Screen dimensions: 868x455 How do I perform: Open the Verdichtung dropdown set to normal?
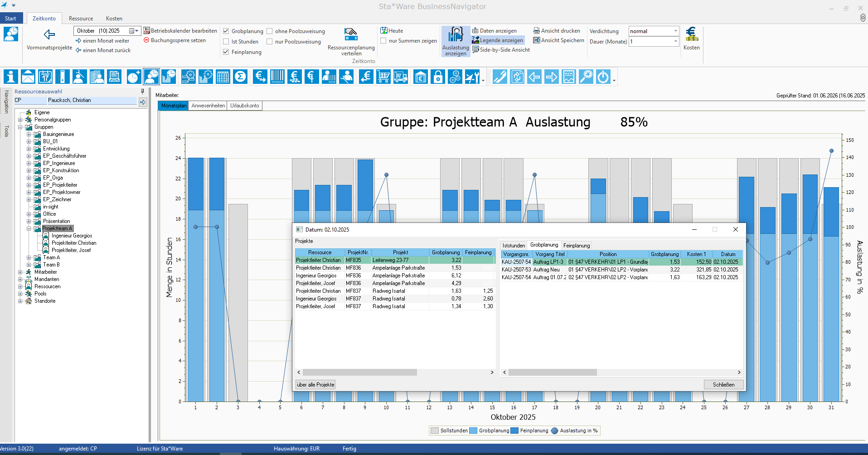coord(675,31)
